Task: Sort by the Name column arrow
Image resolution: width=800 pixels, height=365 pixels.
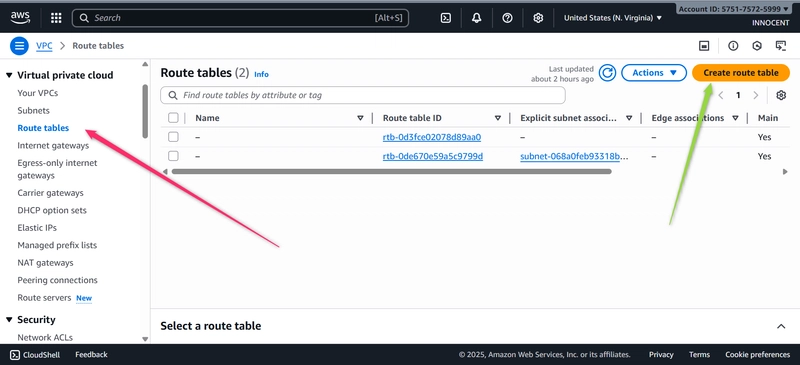Action: coord(360,118)
